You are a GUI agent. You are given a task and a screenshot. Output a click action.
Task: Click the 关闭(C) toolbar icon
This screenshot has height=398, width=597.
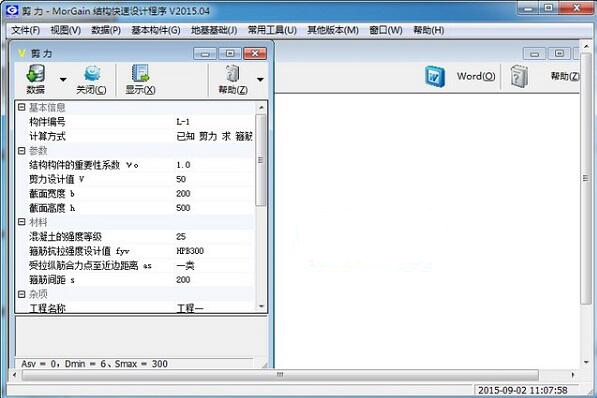(x=92, y=73)
